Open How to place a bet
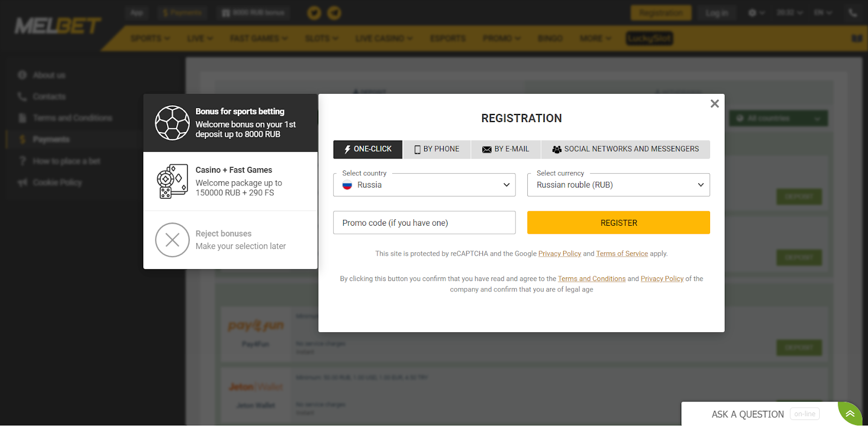Image resolution: width=868 pixels, height=426 pixels. click(x=66, y=161)
